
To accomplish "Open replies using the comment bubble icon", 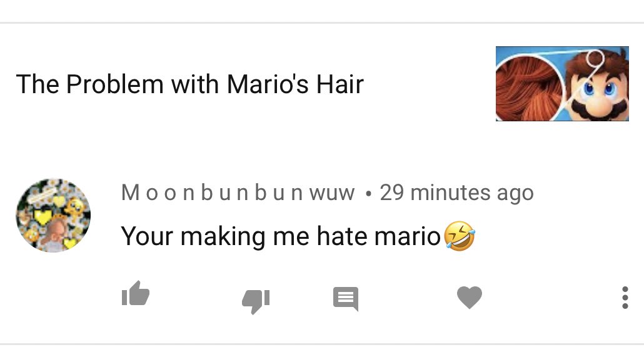I will [346, 299].
